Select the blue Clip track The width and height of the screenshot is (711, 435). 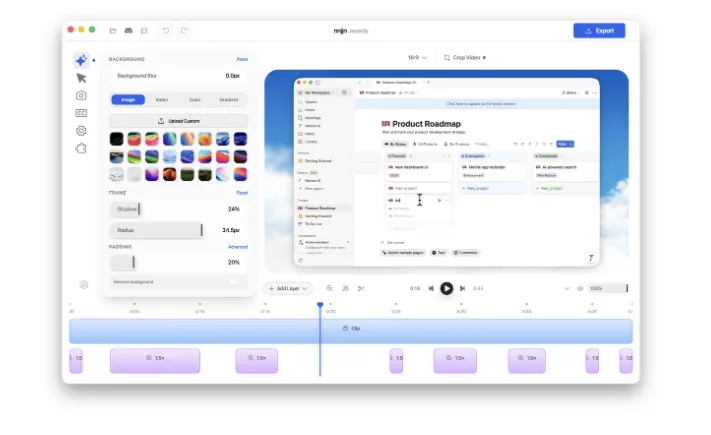[351, 331]
